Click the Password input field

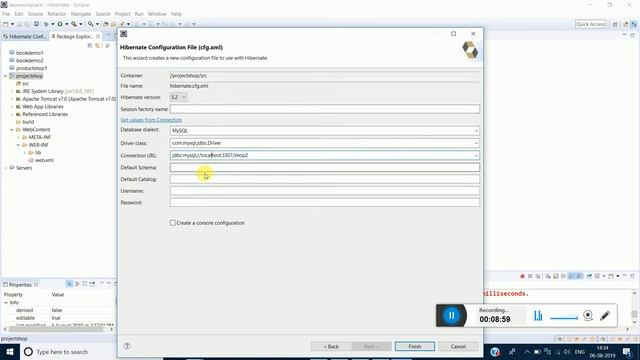(x=324, y=202)
